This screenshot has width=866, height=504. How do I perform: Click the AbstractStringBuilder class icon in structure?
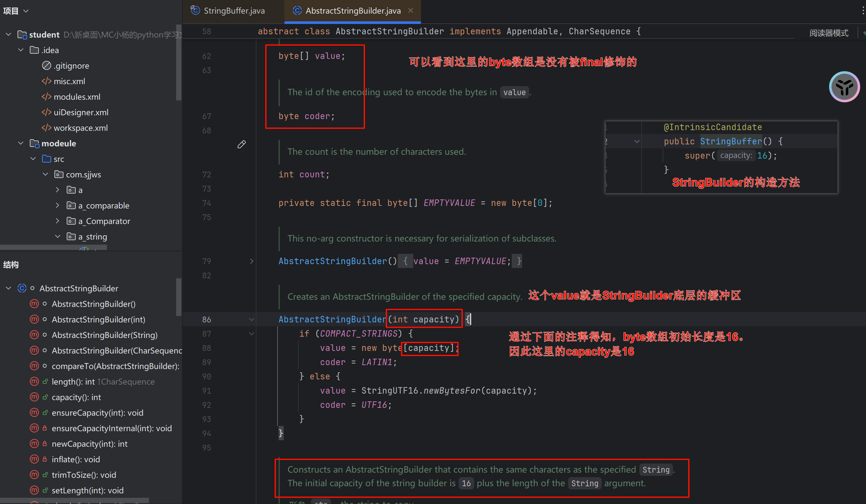pyautogui.click(x=22, y=288)
